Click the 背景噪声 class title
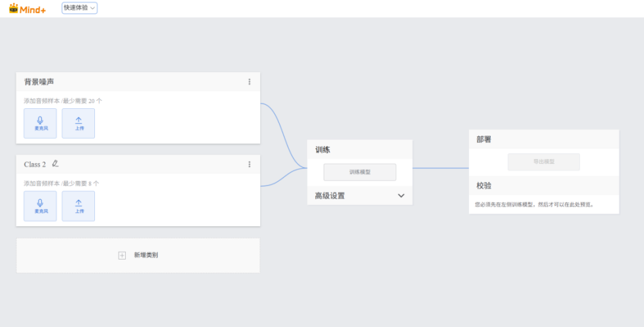The width and height of the screenshot is (644, 327). point(39,82)
